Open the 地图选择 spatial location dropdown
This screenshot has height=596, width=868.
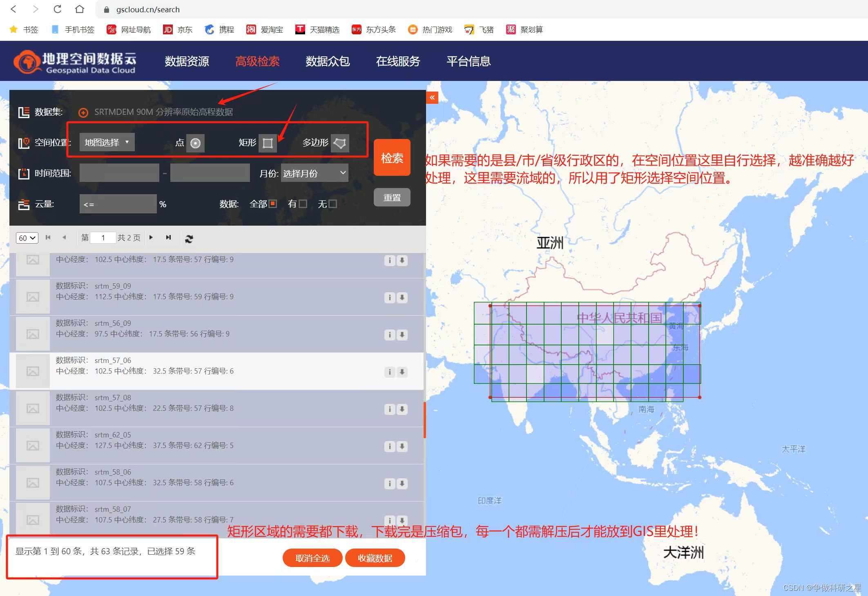pyautogui.click(x=107, y=142)
